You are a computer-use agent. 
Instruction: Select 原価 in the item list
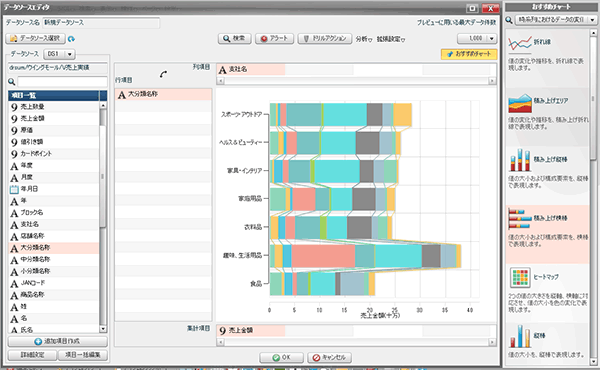(54, 130)
